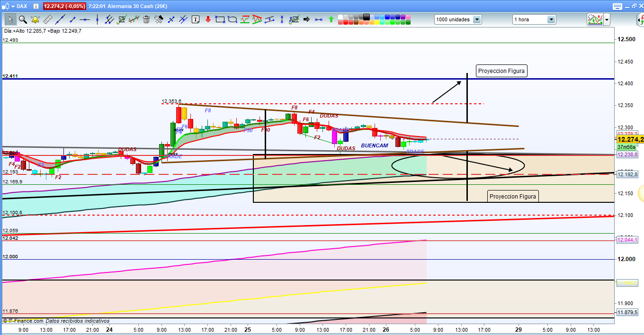Click the trash can delete icon
644x335 pixels.
(146, 19)
